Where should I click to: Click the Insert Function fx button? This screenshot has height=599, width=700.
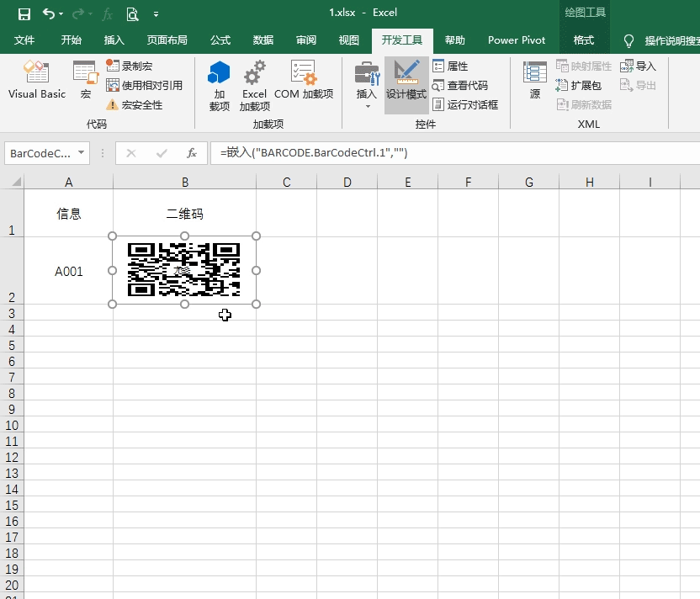[x=192, y=153]
